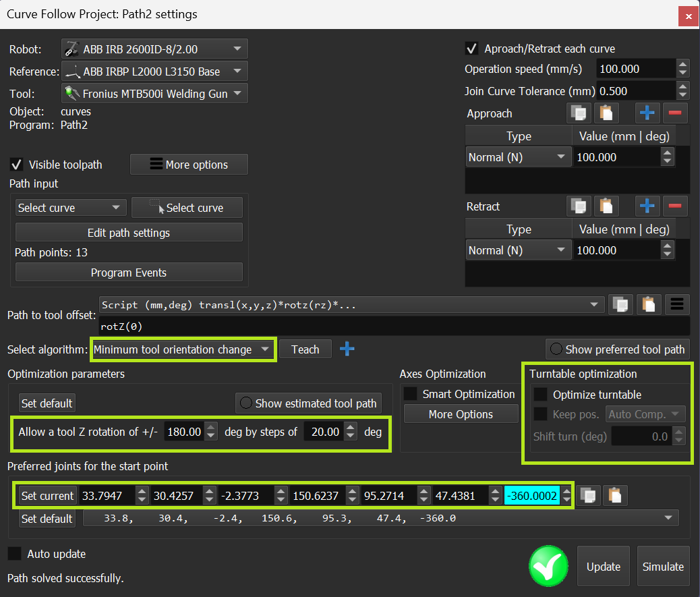
Task: Enable Optimize turntable checkbox
Action: click(541, 395)
